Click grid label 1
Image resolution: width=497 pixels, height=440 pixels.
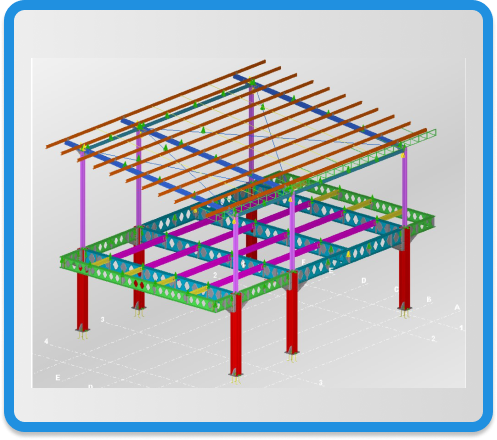click(461, 328)
